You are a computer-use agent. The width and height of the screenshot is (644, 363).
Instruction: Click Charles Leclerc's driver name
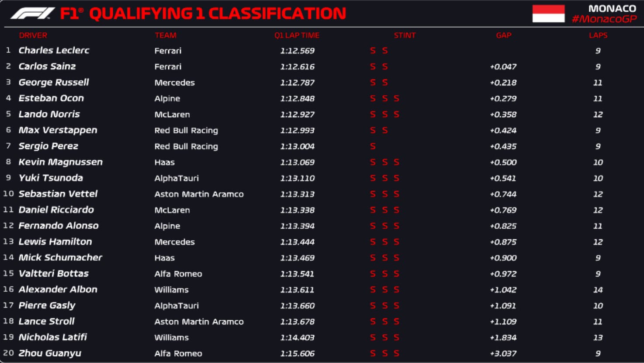point(54,50)
